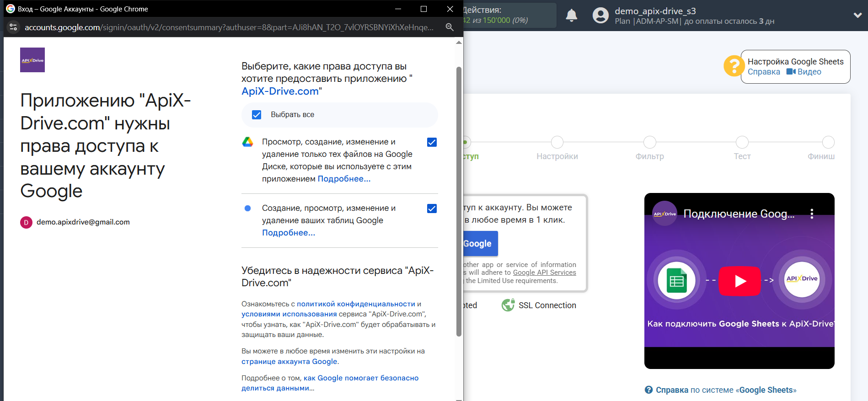Toggle the Выбрать все checkbox
This screenshot has height=401, width=868.
coord(257,115)
